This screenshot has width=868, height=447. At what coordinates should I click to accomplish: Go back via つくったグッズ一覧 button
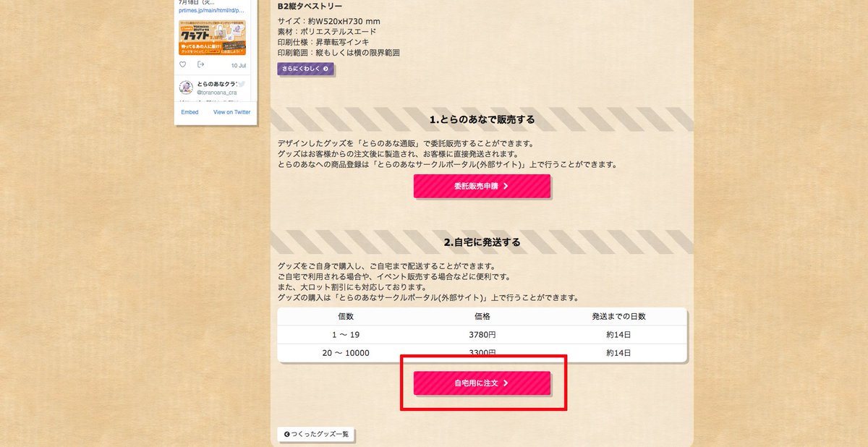click(316, 434)
